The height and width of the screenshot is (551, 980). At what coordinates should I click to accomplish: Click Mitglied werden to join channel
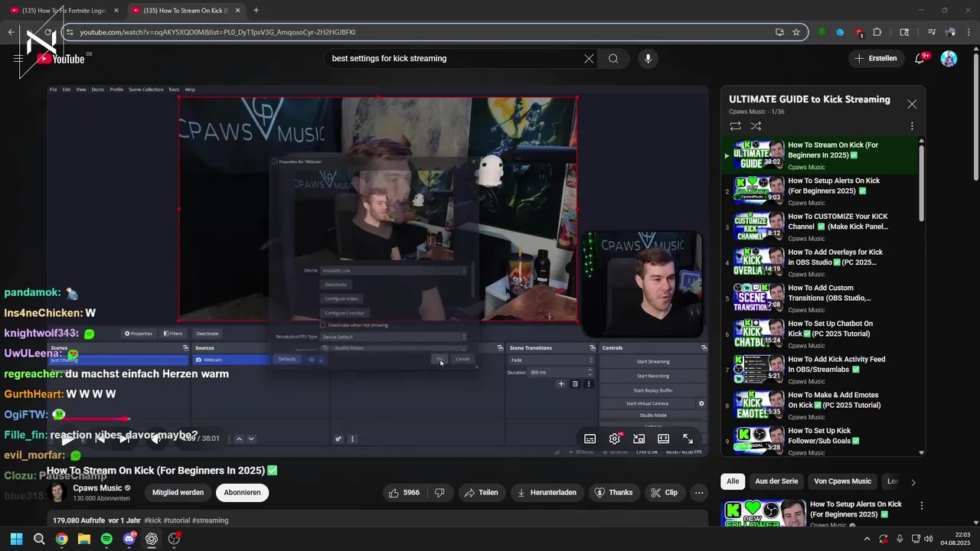[x=178, y=492]
